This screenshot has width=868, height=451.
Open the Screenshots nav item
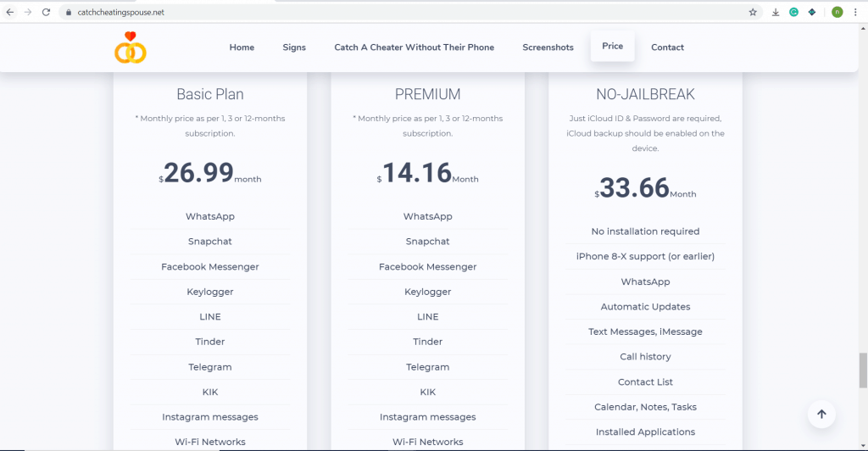click(548, 47)
